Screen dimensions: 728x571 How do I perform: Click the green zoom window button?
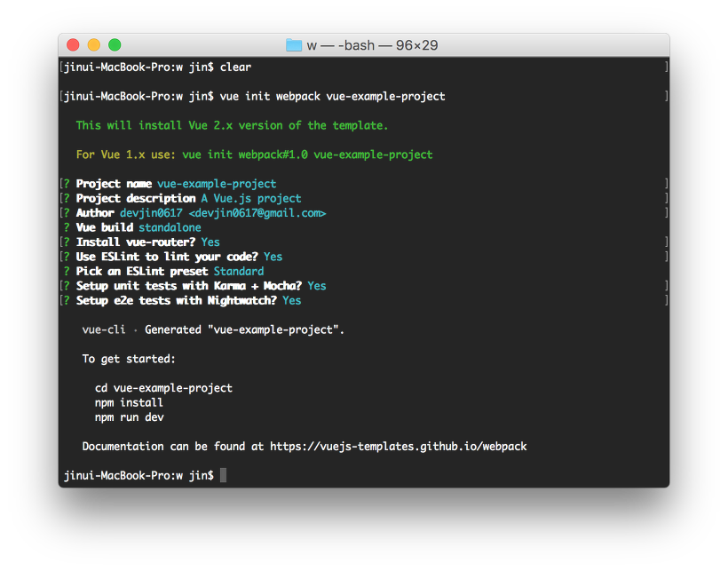pos(115,45)
